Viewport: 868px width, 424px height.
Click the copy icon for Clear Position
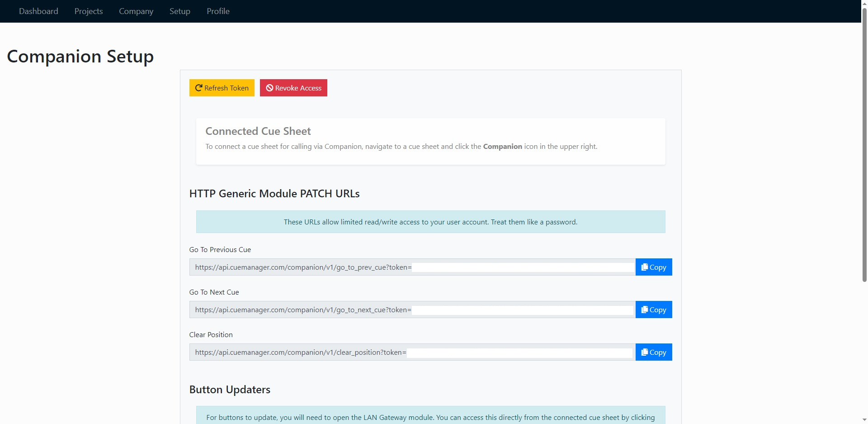[x=644, y=352]
